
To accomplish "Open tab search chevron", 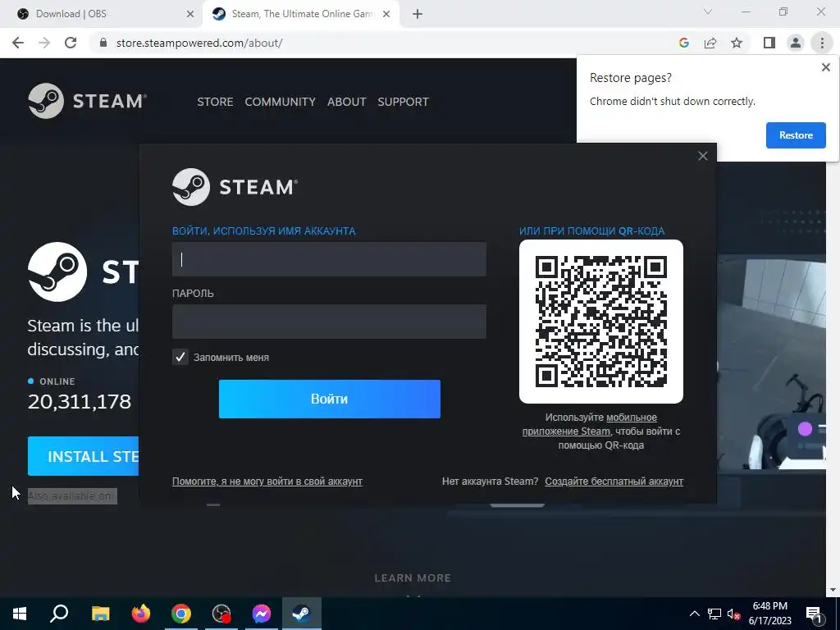I will tap(708, 11).
